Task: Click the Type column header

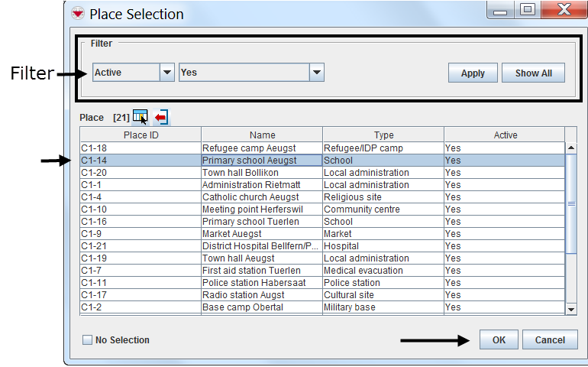Action: tap(383, 135)
